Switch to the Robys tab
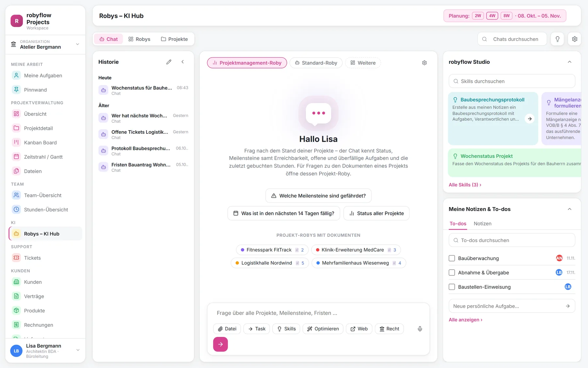The width and height of the screenshot is (588, 368). (x=139, y=39)
